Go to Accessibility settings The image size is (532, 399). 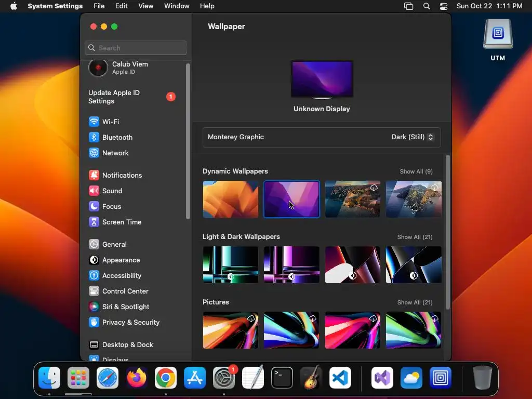[x=115, y=275]
